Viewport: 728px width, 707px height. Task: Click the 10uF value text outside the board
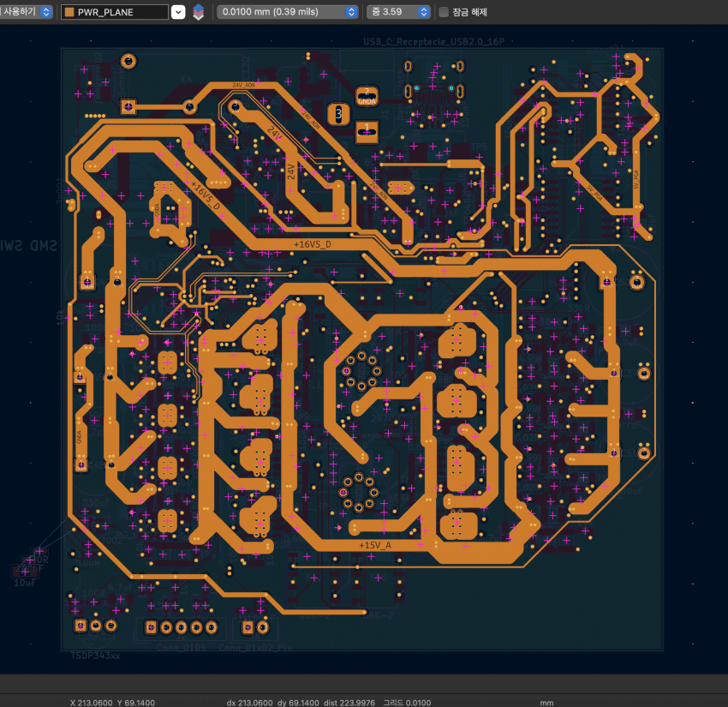coord(25,583)
